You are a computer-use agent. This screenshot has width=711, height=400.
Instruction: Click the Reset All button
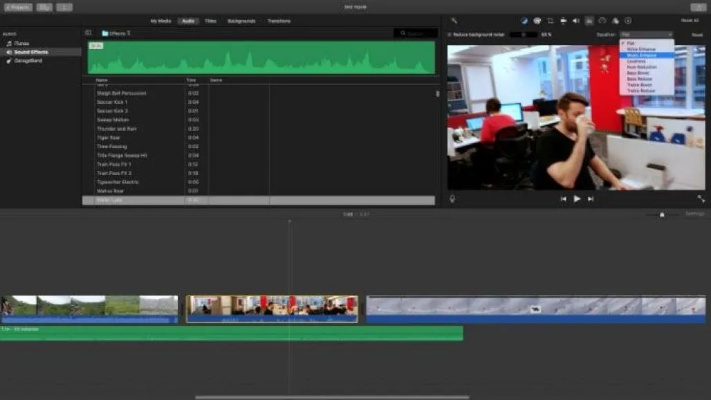(689, 20)
